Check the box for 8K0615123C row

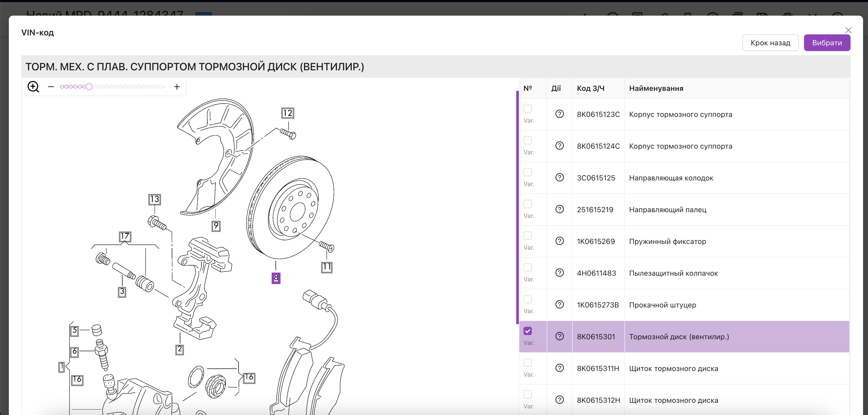pyautogui.click(x=528, y=109)
